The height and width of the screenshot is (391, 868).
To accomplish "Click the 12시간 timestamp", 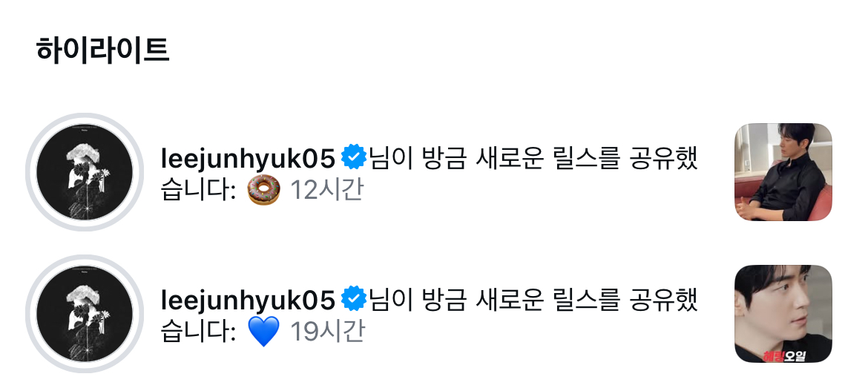I will click(x=326, y=190).
